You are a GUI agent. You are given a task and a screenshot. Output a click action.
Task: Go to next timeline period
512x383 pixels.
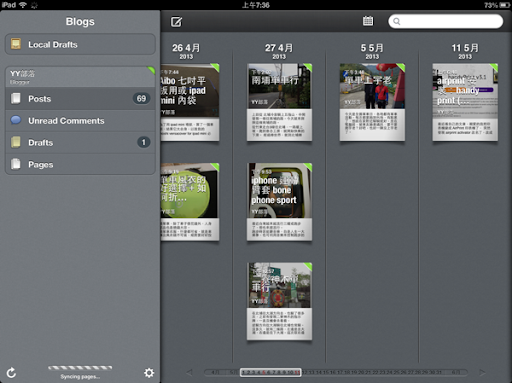click(482, 372)
